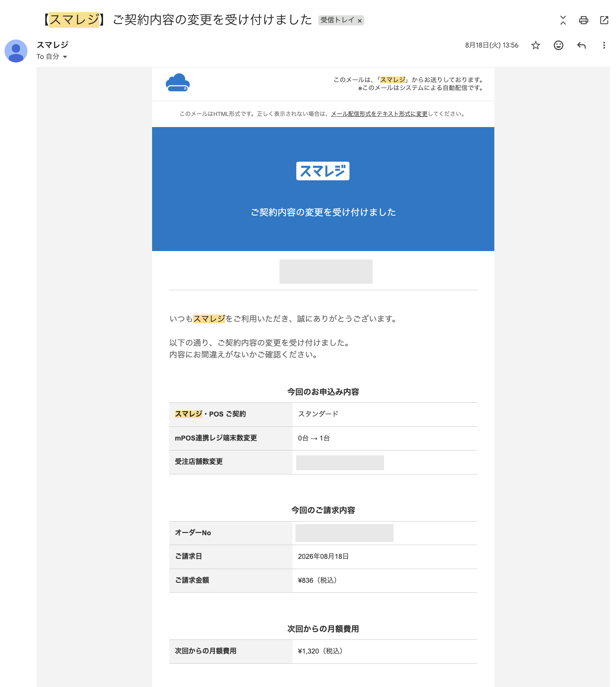Click the mPOS連携レジ端末数変更 row label
Viewport: 616px width, 687px height.
tap(216, 438)
